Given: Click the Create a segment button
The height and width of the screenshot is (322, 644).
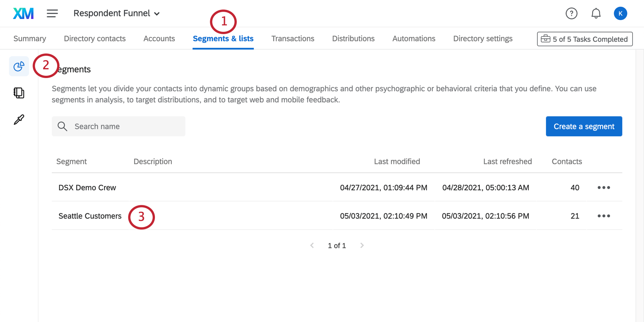Looking at the screenshot, I should [x=584, y=126].
